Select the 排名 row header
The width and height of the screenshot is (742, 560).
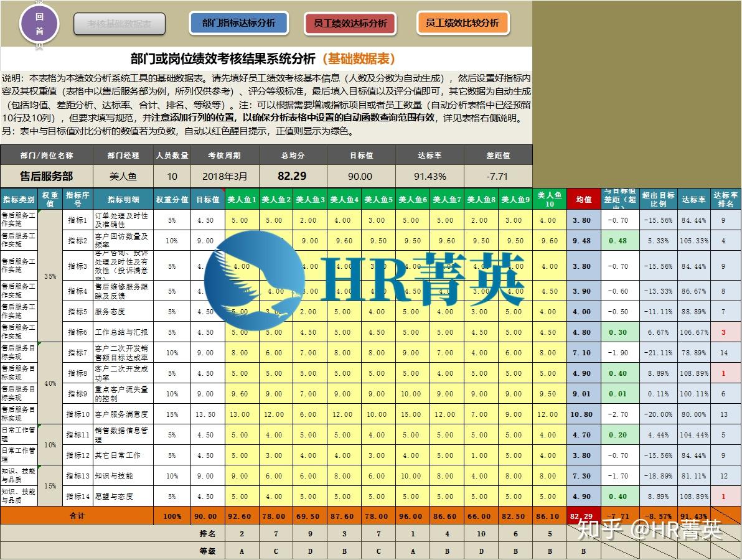pos(207,533)
